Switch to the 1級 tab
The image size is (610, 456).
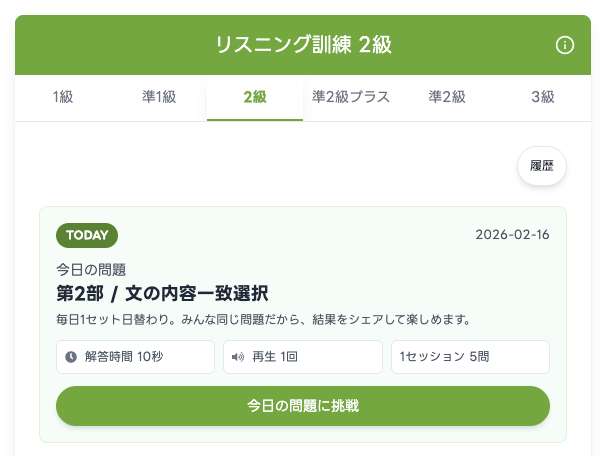pyautogui.click(x=63, y=97)
